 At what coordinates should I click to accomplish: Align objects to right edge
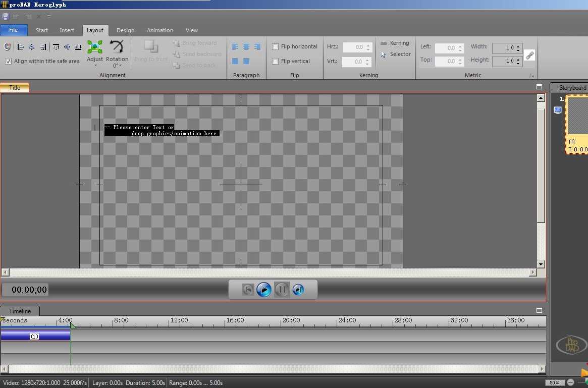[43, 47]
